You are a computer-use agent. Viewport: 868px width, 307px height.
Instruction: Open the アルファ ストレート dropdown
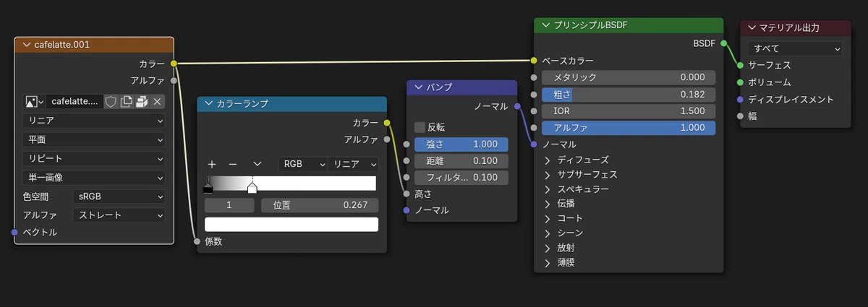click(119, 215)
